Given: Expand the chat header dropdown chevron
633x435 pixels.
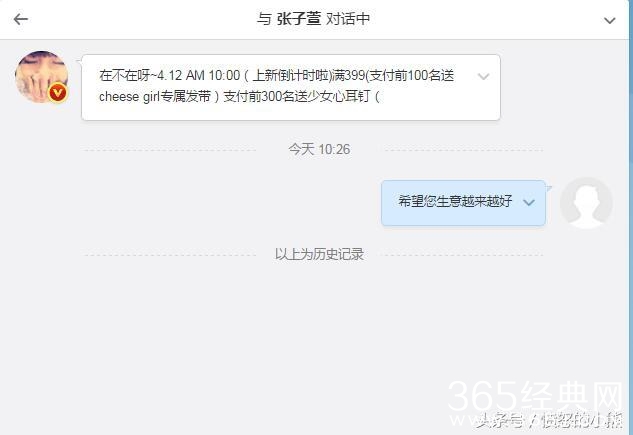Looking at the screenshot, I should [609, 20].
